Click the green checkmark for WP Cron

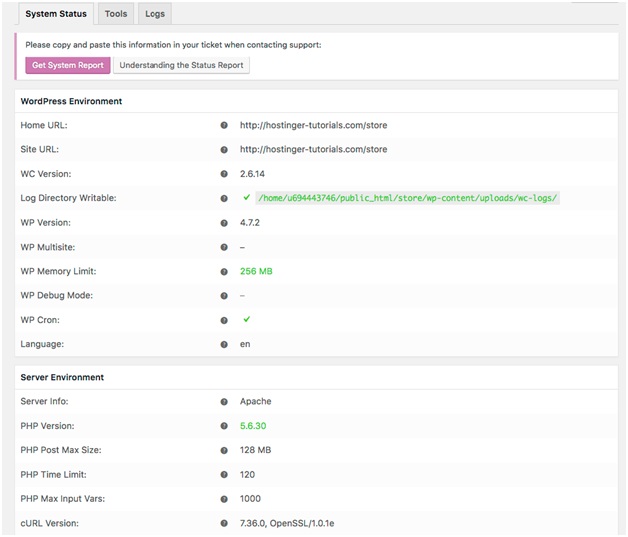tap(247, 319)
